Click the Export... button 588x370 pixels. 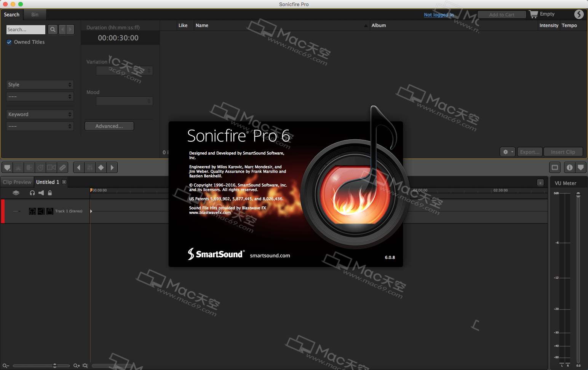(x=530, y=152)
